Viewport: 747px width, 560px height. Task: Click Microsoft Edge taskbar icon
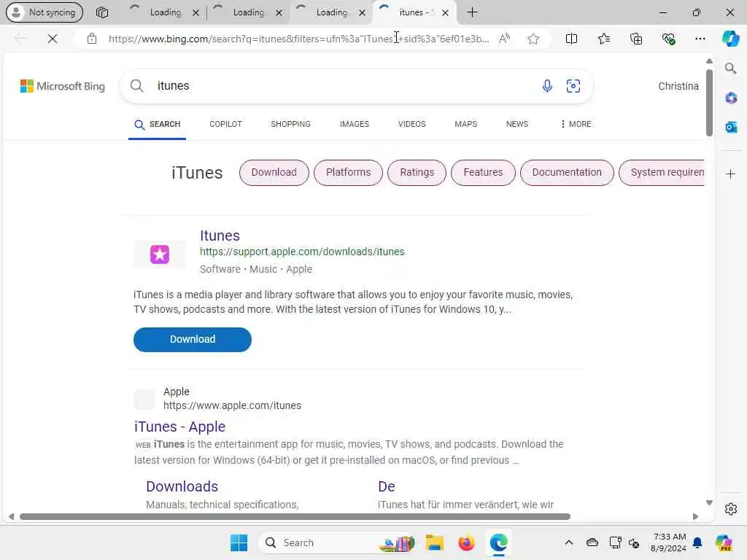tap(498, 542)
